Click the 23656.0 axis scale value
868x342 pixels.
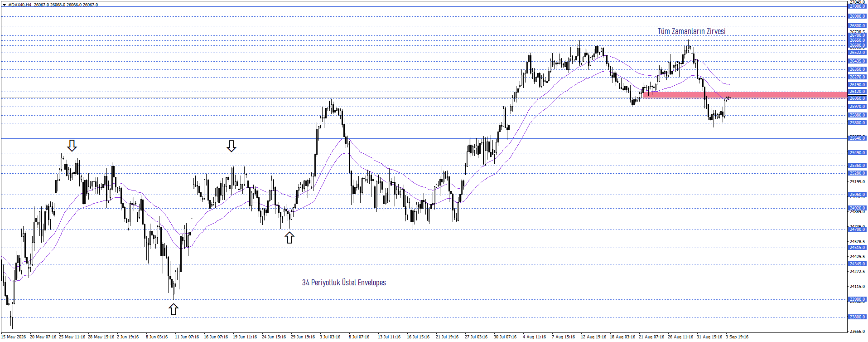click(857, 332)
